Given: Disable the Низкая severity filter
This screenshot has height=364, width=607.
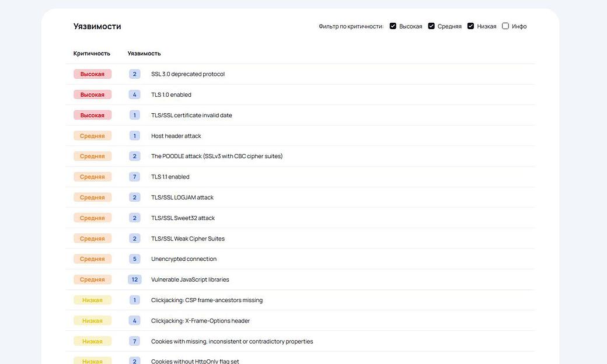Looking at the screenshot, I should [470, 26].
